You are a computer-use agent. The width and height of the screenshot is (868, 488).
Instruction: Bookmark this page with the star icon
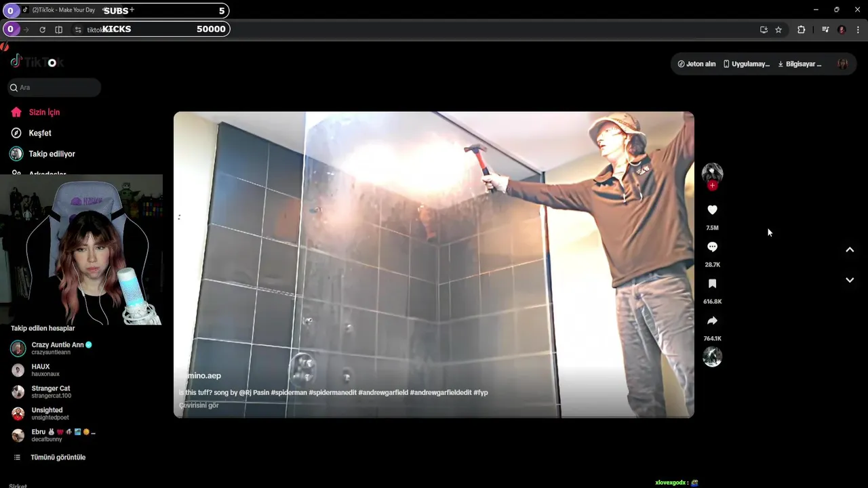(778, 30)
